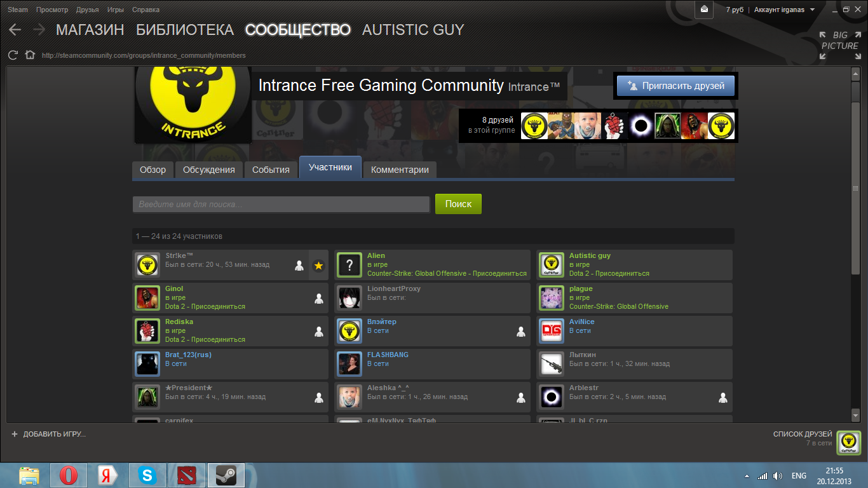
Task: Go to МАГАЗИН section
Action: pyautogui.click(x=90, y=30)
